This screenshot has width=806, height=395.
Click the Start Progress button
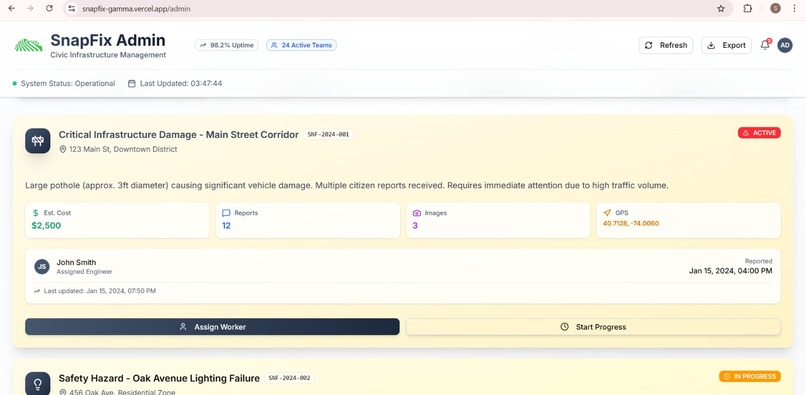click(593, 327)
